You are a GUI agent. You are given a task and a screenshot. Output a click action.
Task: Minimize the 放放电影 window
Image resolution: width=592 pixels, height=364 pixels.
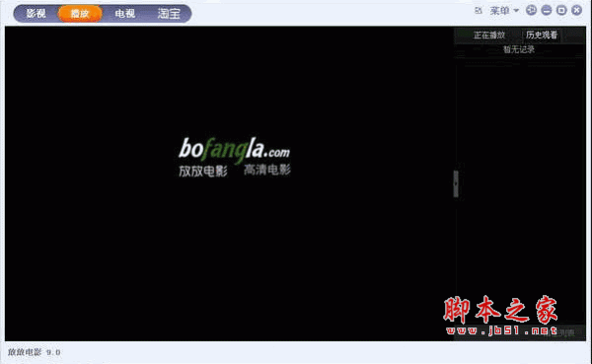(547, 10)
